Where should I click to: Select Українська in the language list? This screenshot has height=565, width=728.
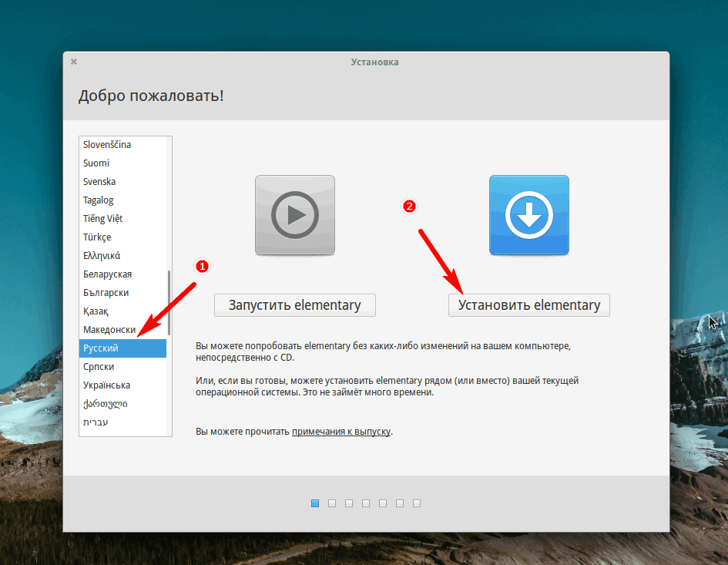coord(122,385)
